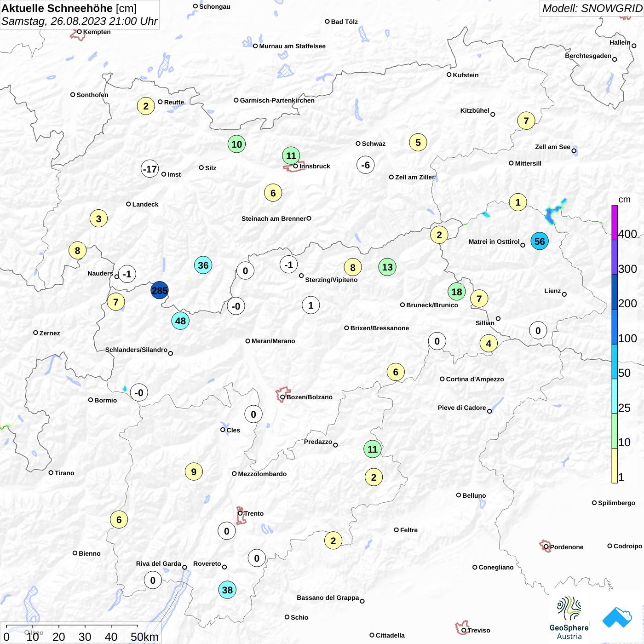Select the Bozen/Bolzano city label
This screenshot has height=644, width=644.
[309, 397]
